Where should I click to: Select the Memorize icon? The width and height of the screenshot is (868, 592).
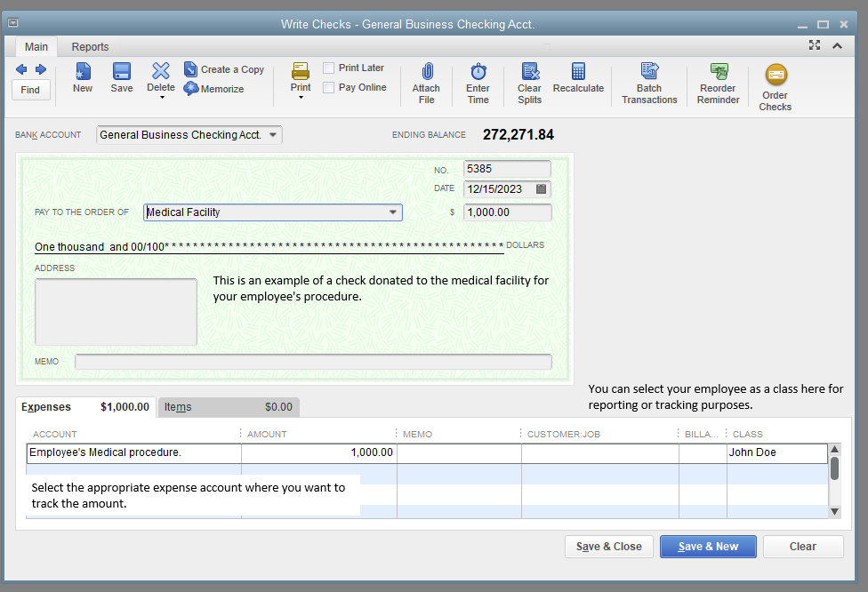214,88
